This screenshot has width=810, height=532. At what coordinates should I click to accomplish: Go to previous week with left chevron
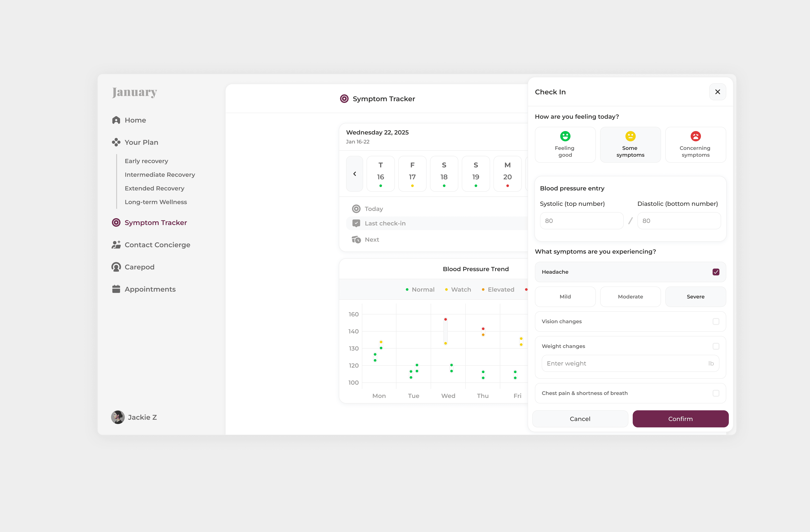(x=355, y=174)
